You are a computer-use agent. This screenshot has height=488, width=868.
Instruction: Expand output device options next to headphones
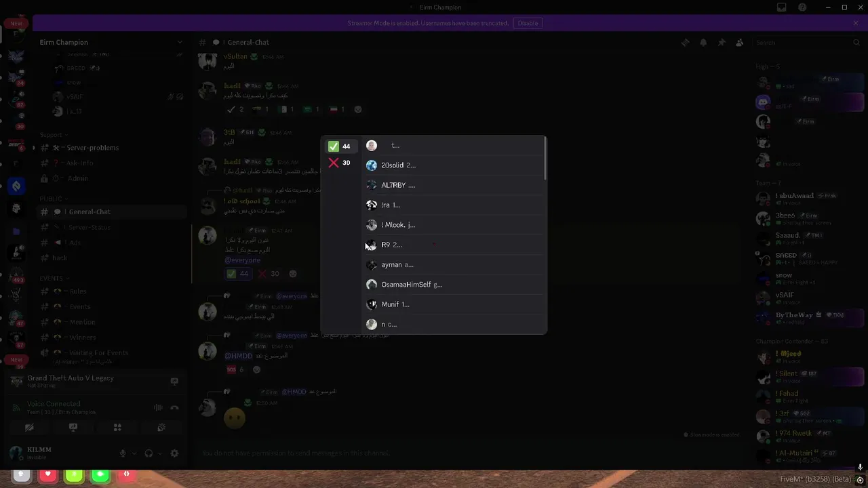coord(159,453)
